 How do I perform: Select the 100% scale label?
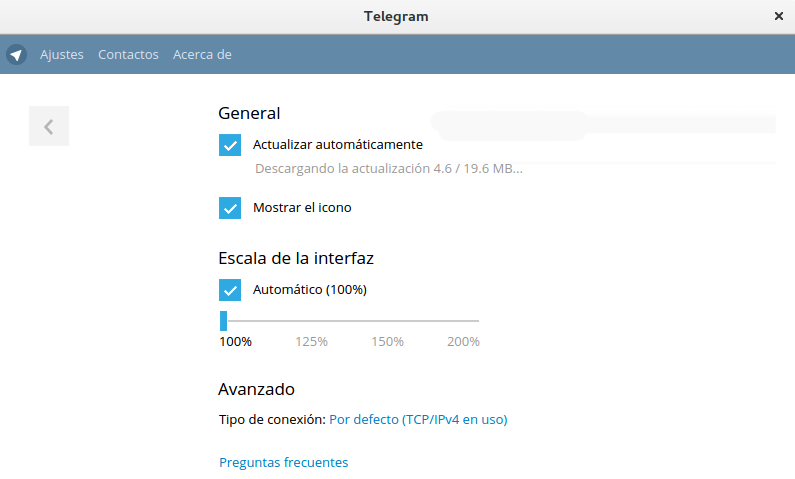235,342
